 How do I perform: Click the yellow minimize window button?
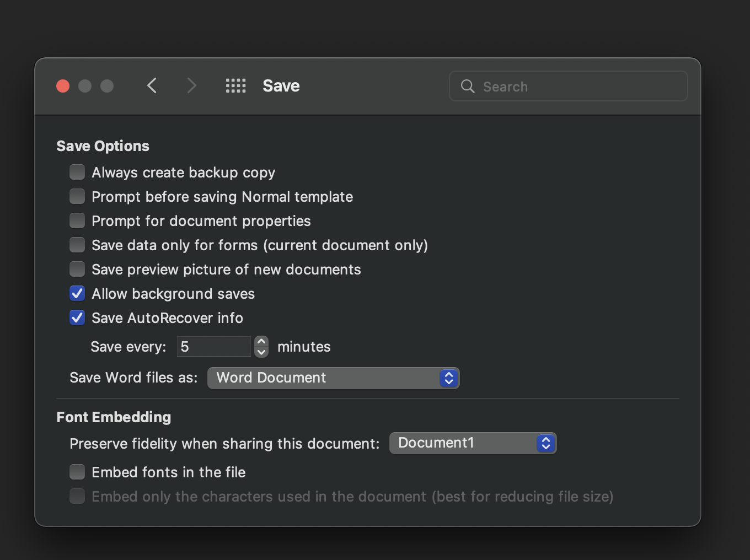(x=85, y=86)
